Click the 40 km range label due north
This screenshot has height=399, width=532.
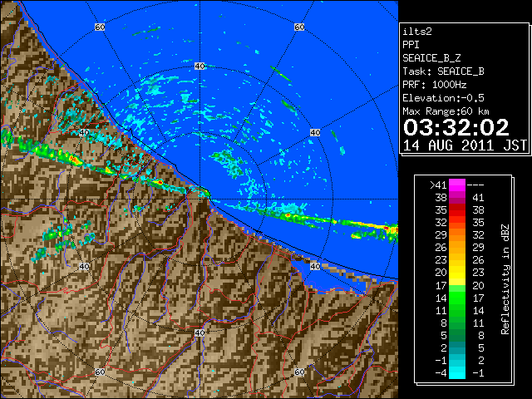[x=199, y=66]
